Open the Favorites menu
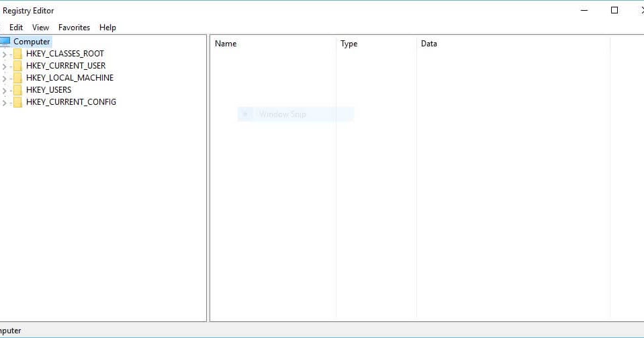The height and width of the screenshot is (338, 644). 74,28
